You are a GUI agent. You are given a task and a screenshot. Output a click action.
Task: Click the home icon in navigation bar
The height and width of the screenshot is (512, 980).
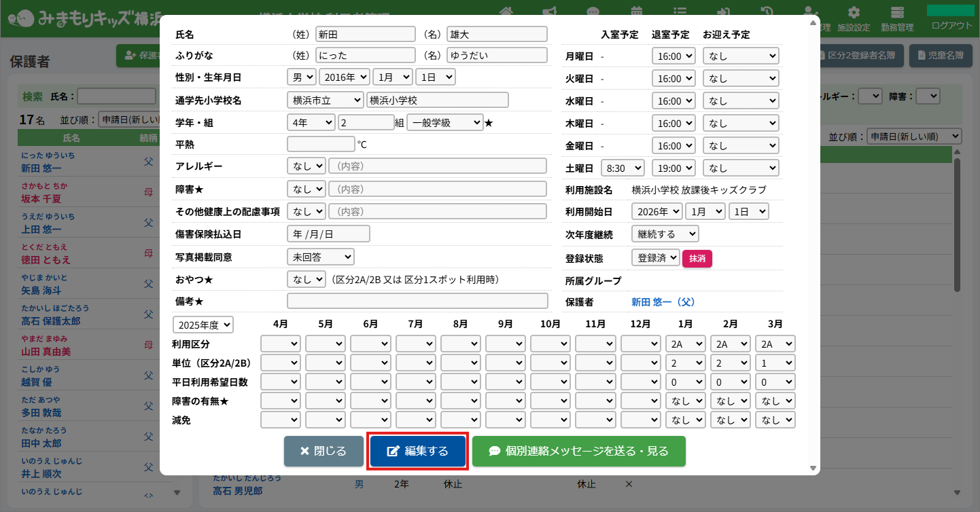[506, 12]
